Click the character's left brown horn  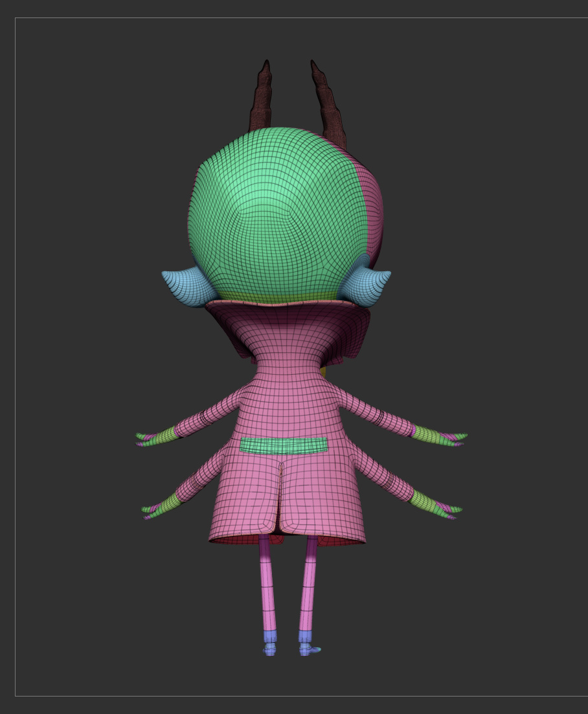[260, 96]
